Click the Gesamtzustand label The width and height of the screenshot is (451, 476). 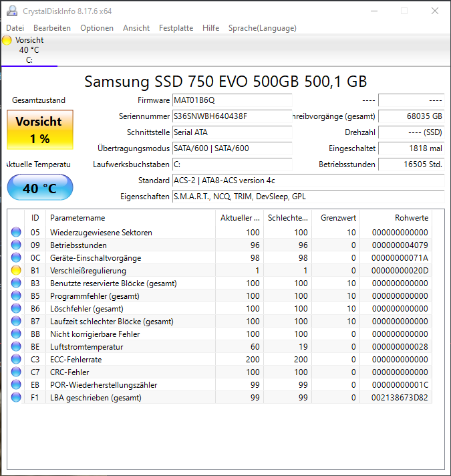point(39,100)
